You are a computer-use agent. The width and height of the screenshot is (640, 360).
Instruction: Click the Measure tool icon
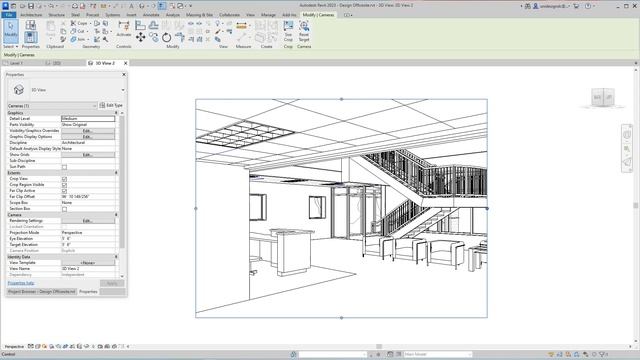click(x=242, y=26)
